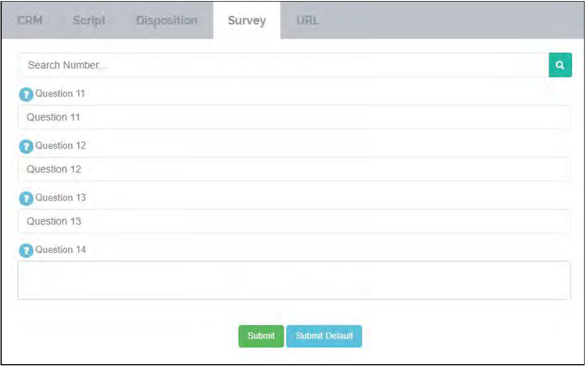This screenshot has width=588, height=367.
Task: Click the Question 13 label text
Action: pyautogui.click(x=61, y=198)
